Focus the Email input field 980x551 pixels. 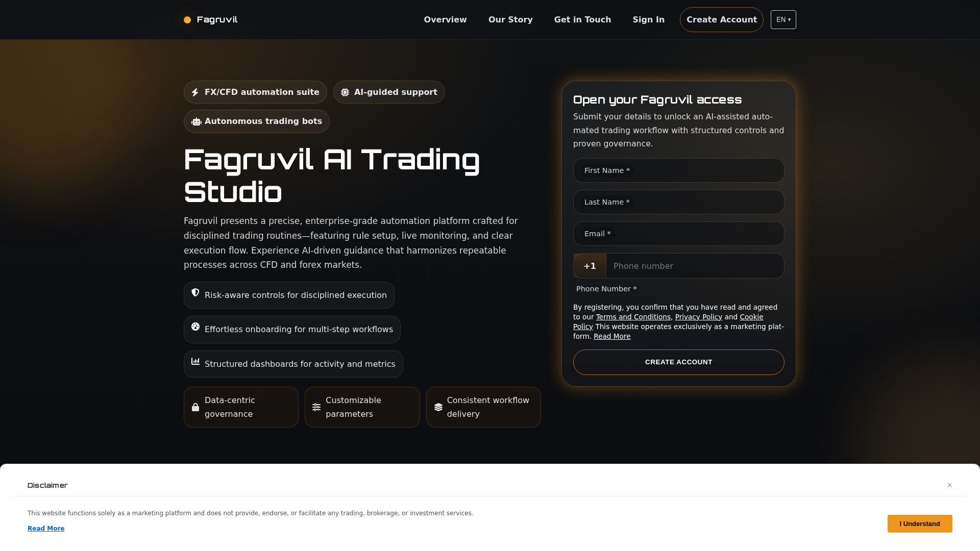point(679,234)
